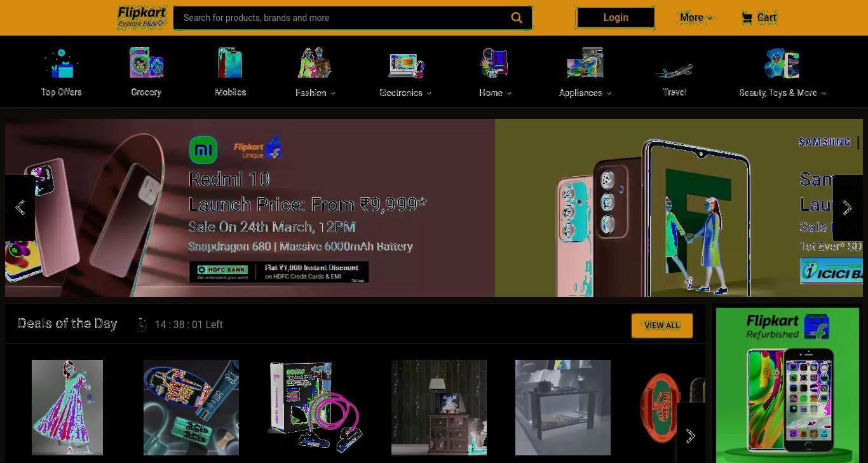Select Fashion label
The height and width of the screenshot is (463, 868).
(x=311, y=93)
